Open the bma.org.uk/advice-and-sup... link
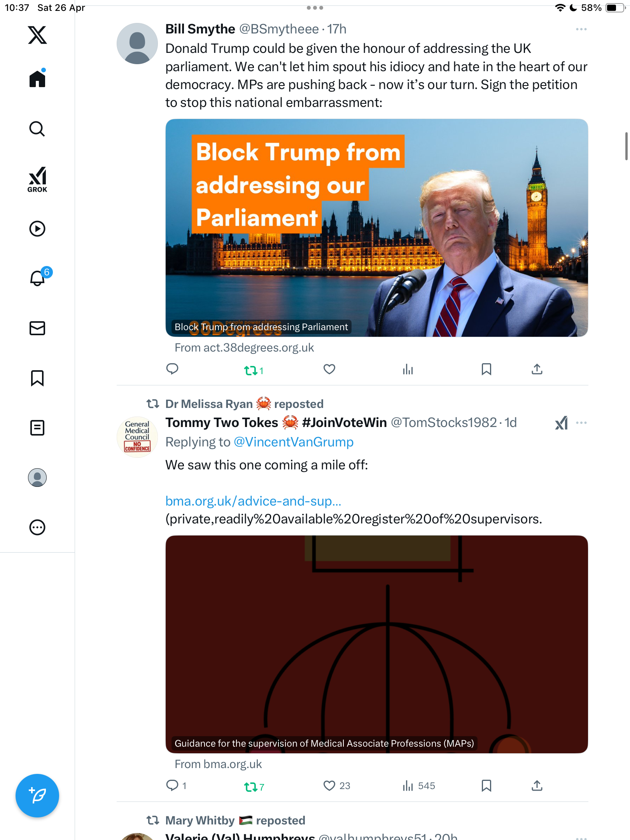The image size is (630, 840). tap(253, 501)
